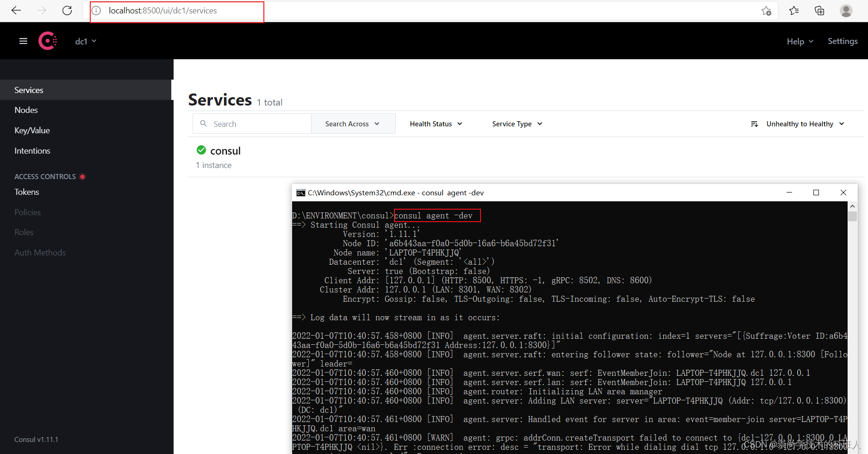This screenshot has width=868, height=454.
Task: Open the Unhealthy to Healthy sort dropdown
Action: tap(806, 124)
